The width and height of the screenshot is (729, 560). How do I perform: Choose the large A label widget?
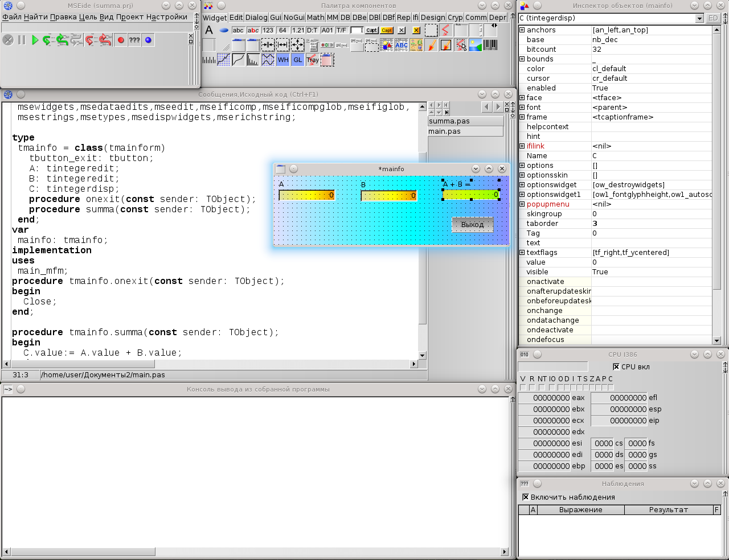[209, 30]
